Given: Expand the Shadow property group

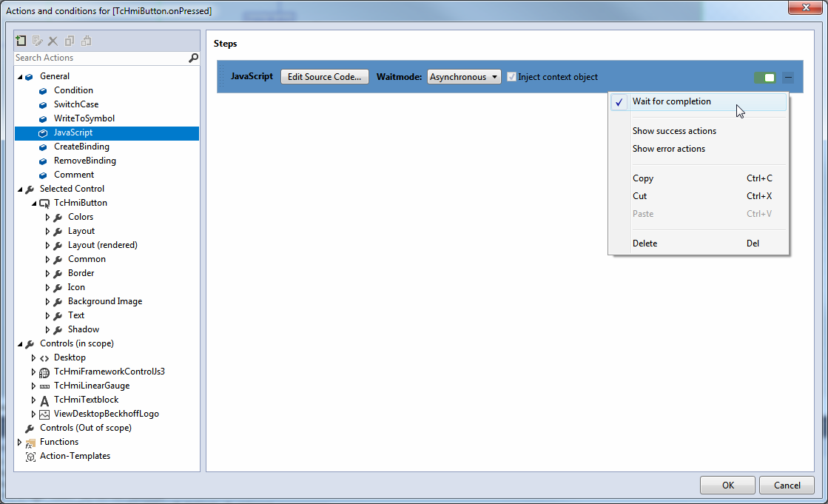Looking at the screenshot, I should click(x=47, y=329).
